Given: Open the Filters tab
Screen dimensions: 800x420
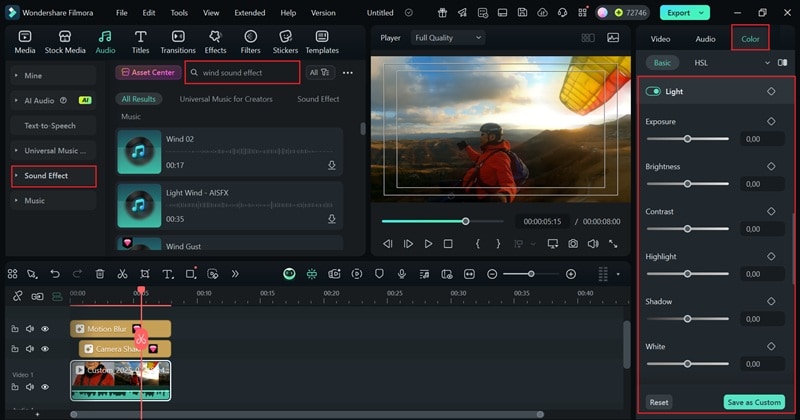Looking at the screenshot, I should [250, 42].
